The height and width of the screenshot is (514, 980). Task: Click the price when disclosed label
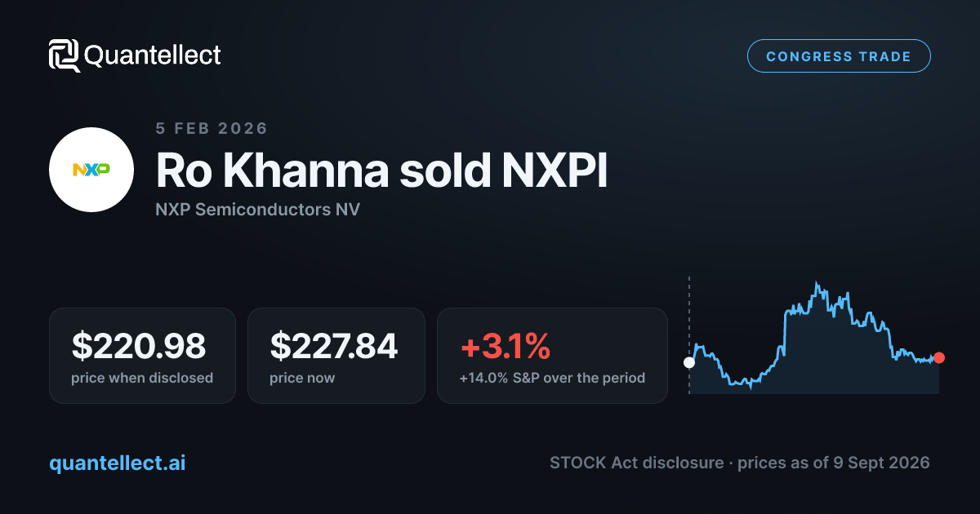pos(142,378)
